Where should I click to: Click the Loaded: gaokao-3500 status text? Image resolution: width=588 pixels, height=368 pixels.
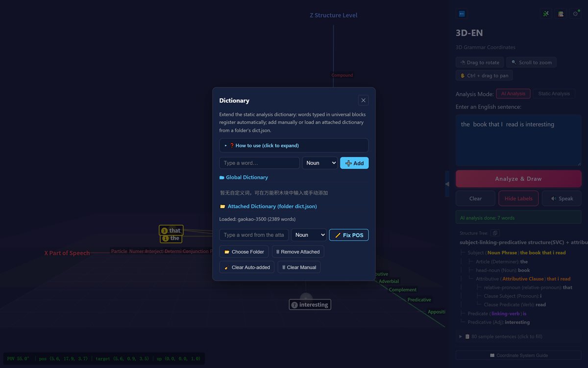click(x=257, y=219)
